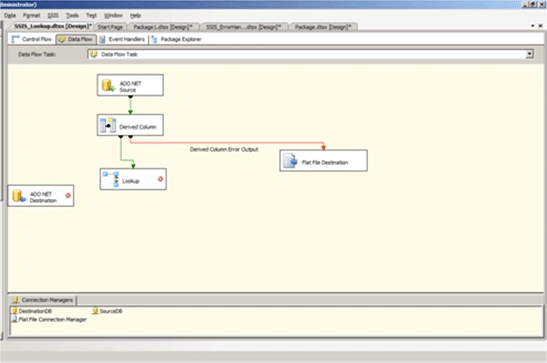The height and width of the screenshot is (363, 547).
Task: Switch to SSIS_Lookup.dtsx design tab
Action: 53,26
